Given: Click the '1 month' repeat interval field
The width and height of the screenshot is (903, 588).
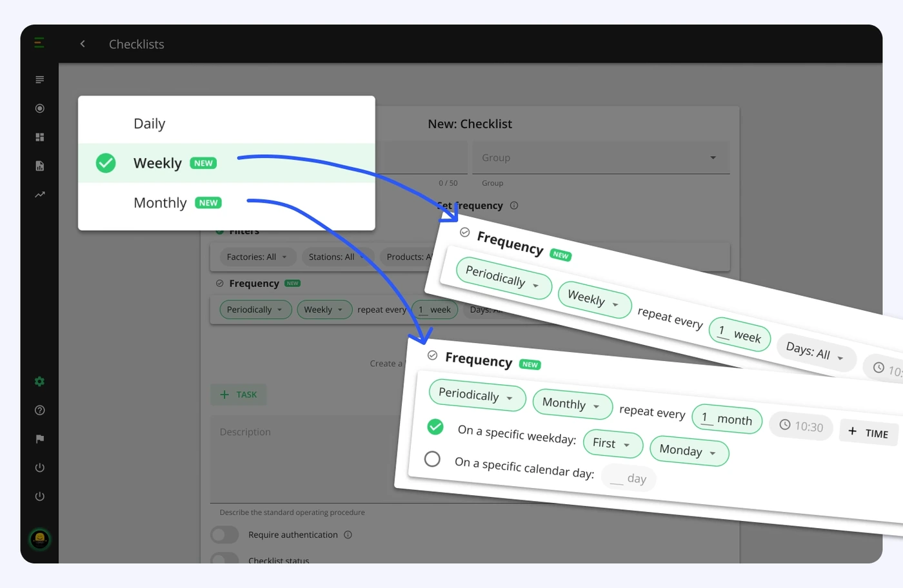Looking at the screenshot, I should click(x=727, y=419).
